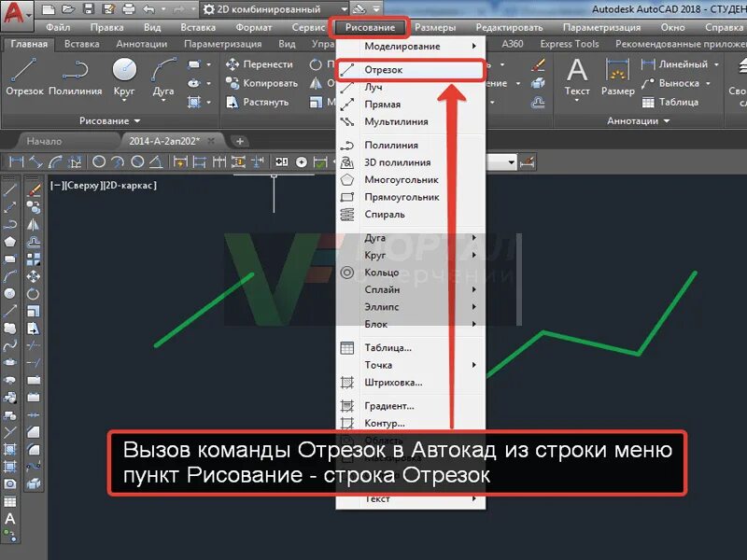747x560 pixels.
Task: Expand the Рисование ribbon panel
Action: 109,121
